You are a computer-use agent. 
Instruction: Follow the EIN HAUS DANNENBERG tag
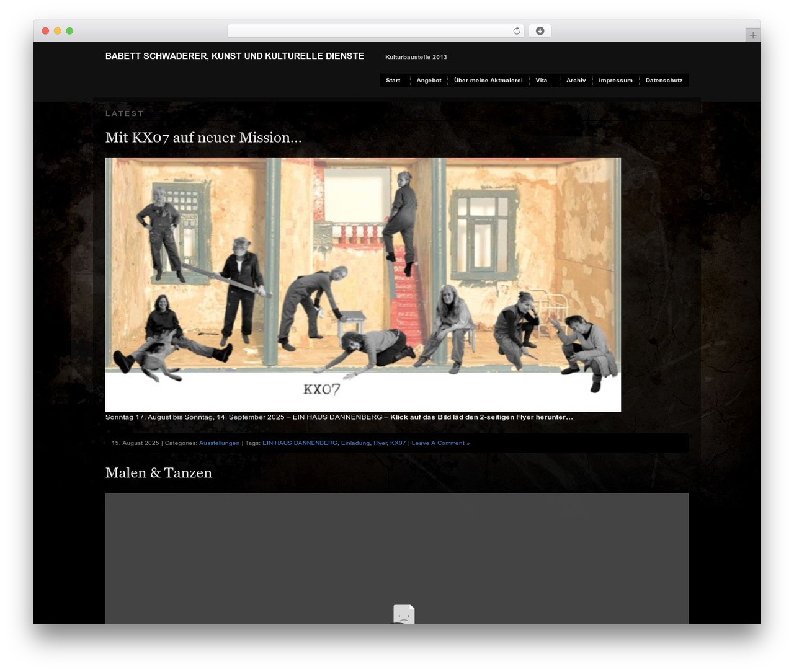(x=300, y=443)
